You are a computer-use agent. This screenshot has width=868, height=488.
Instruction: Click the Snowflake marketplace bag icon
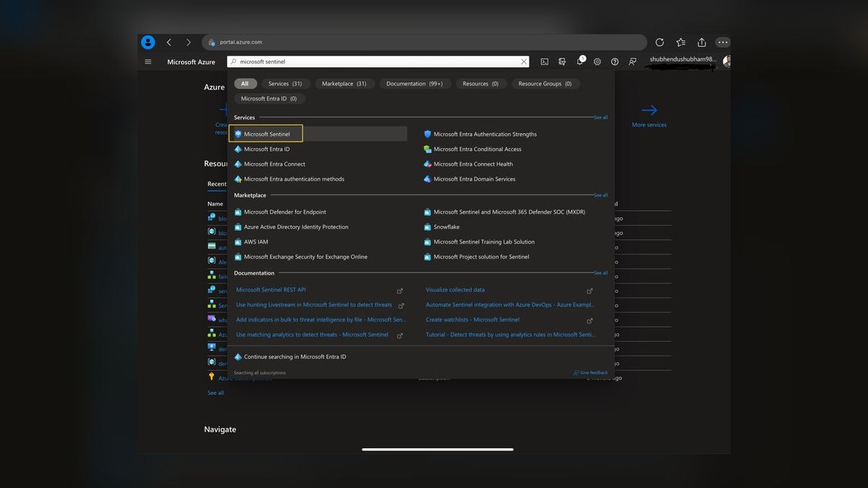(427, 227)
